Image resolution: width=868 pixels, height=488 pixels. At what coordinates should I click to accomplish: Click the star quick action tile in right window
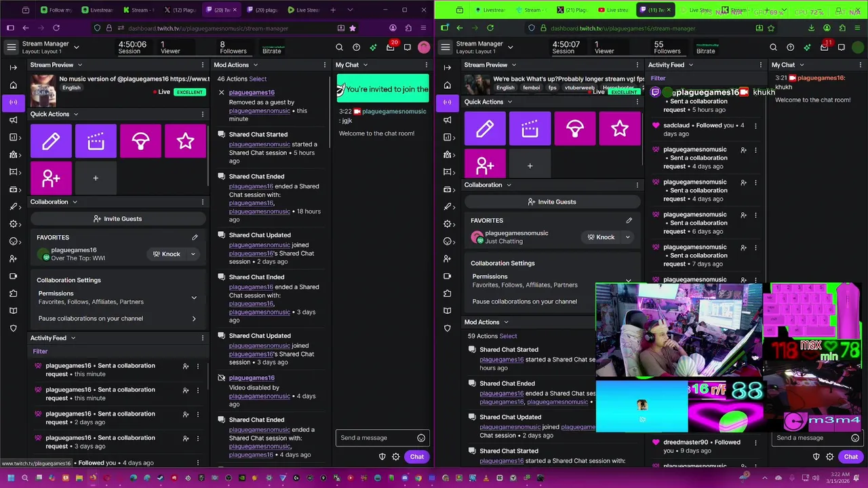coord(619,129)
